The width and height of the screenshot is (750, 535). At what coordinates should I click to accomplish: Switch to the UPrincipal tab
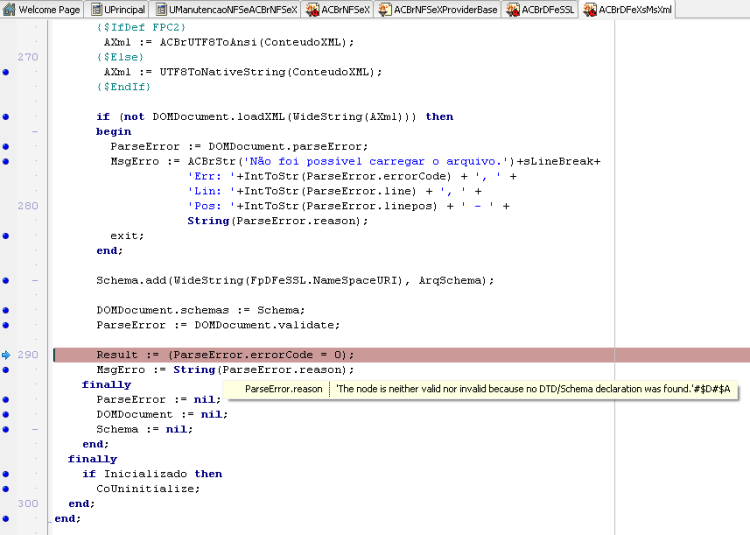click(117, 9)
